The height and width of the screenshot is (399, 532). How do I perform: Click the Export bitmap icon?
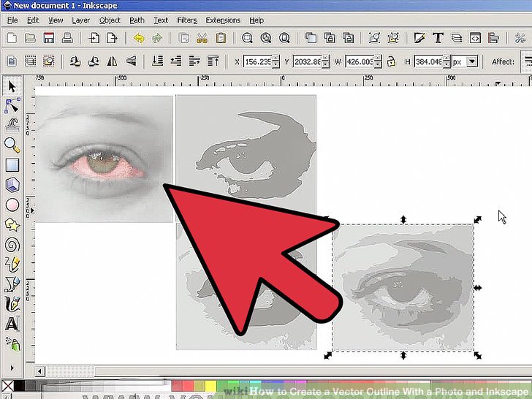(x=112, y=38)
